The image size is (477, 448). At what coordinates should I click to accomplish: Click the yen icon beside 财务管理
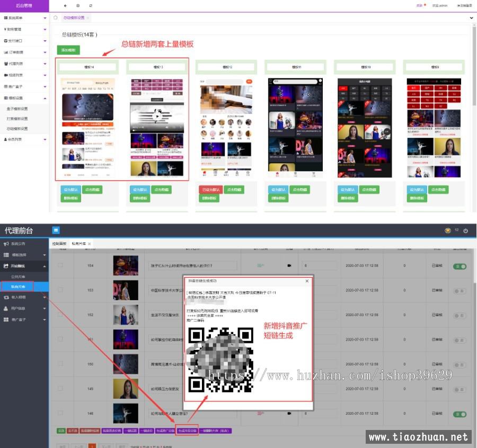[5, 29]
